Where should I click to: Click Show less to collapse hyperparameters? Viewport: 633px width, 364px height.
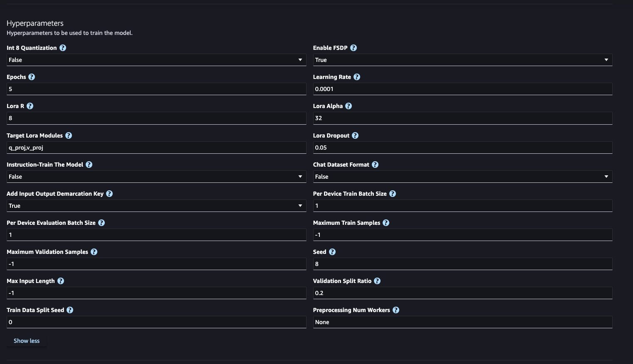click(27, 341)
